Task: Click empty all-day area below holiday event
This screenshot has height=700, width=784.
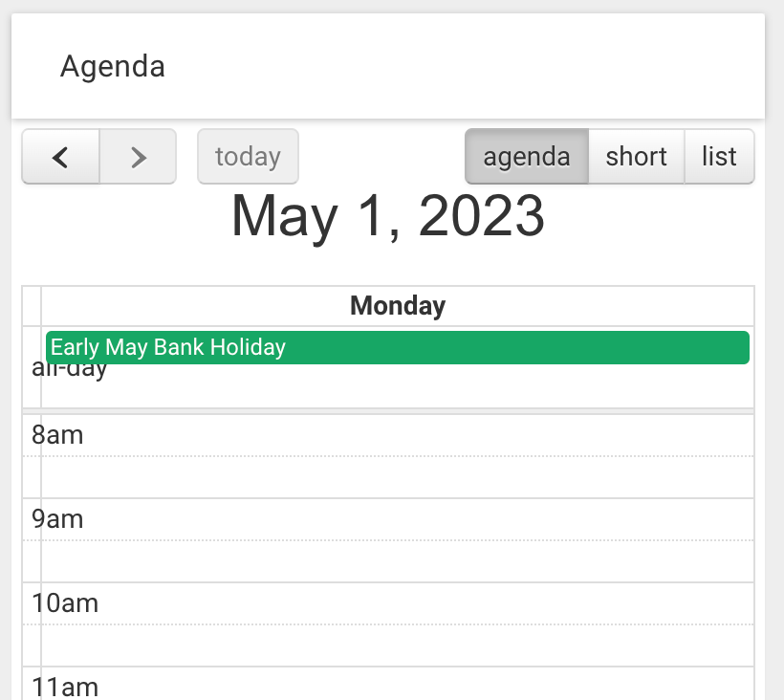Action: [x=398, y=386]
